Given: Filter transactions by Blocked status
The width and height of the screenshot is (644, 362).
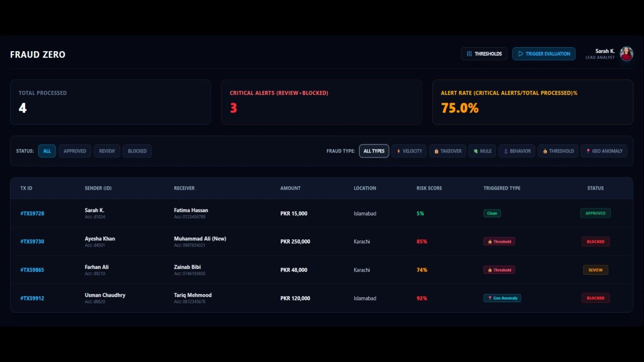Looking at the screenshot, I should pyautogui.click(x=137, y=151).
